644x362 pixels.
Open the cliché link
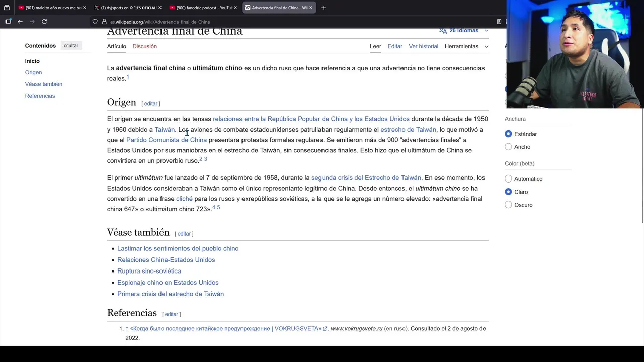point(184,199)
